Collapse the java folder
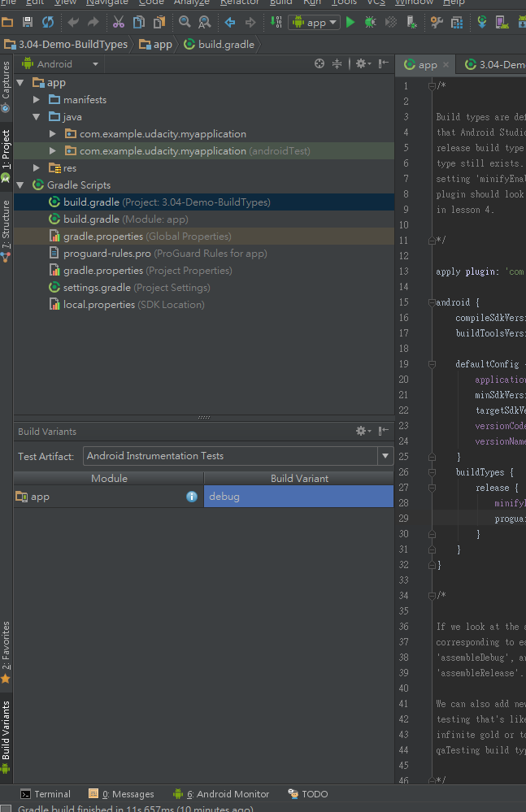526x812 pixels. (37, 116)
